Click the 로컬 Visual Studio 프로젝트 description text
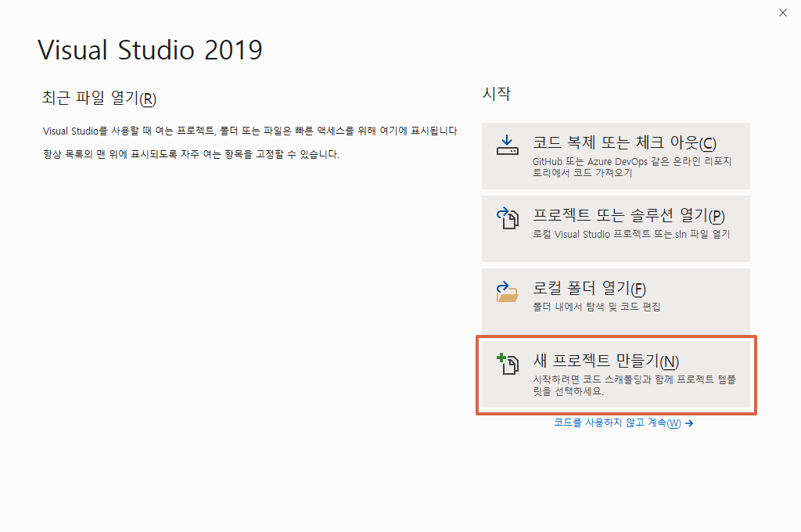The image size is (801, 532). point(631,234)
